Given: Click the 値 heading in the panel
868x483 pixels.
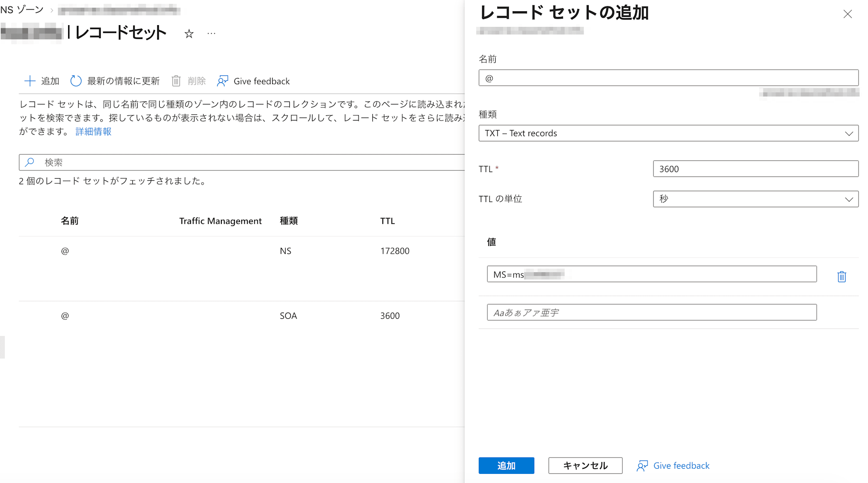Looking at the screenshot, I should click(491, 242).
